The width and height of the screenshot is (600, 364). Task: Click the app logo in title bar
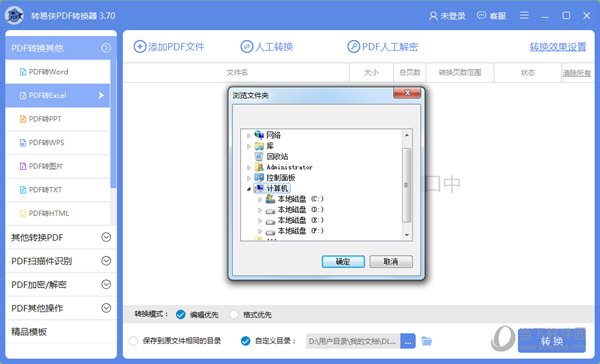(14, 16)
